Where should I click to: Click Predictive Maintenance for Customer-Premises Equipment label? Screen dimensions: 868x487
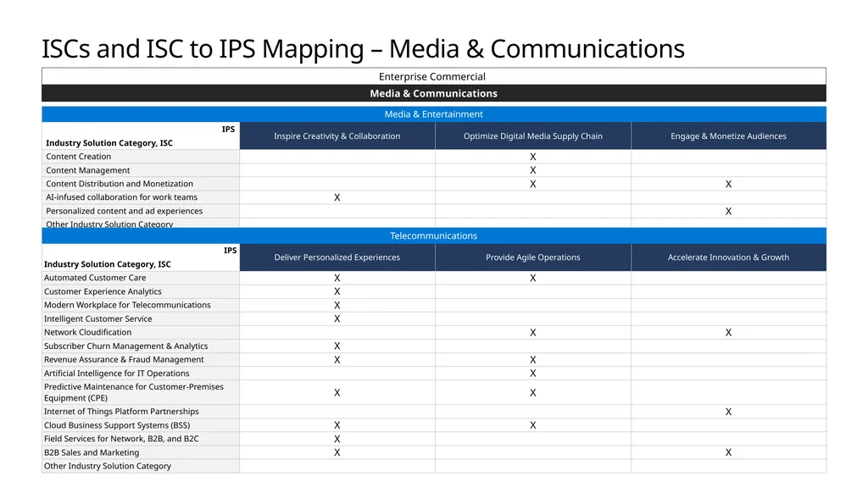pos(134,392)
